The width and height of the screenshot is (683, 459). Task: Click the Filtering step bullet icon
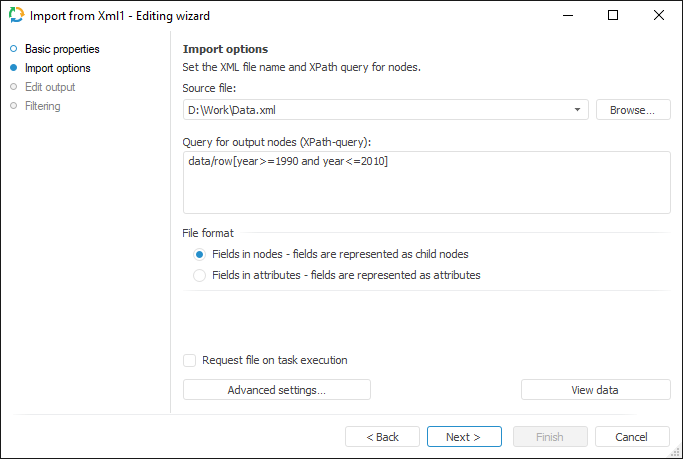pos(13,106)
